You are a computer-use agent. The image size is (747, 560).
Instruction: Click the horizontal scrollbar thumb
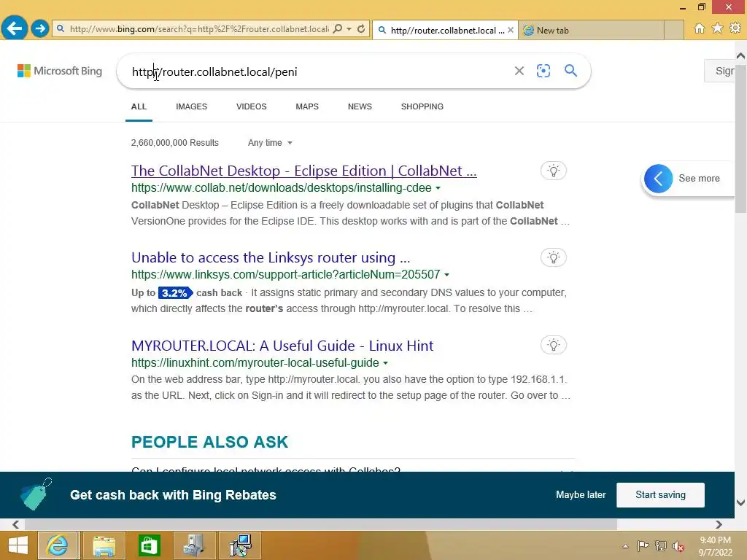321,524
